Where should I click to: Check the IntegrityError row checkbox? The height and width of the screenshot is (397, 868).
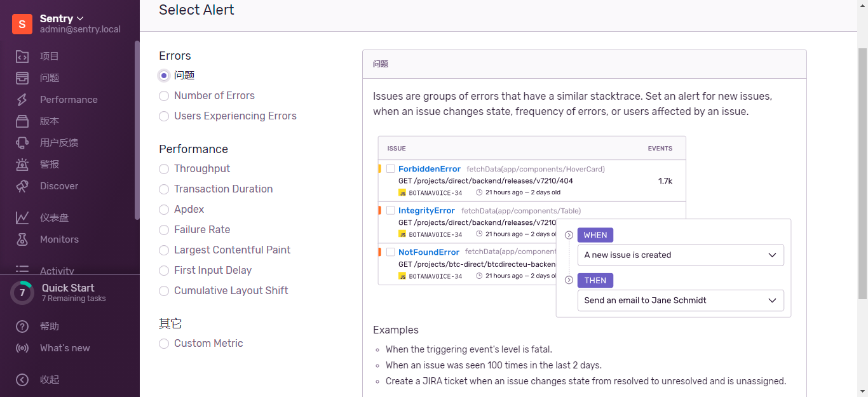point(391,211)
